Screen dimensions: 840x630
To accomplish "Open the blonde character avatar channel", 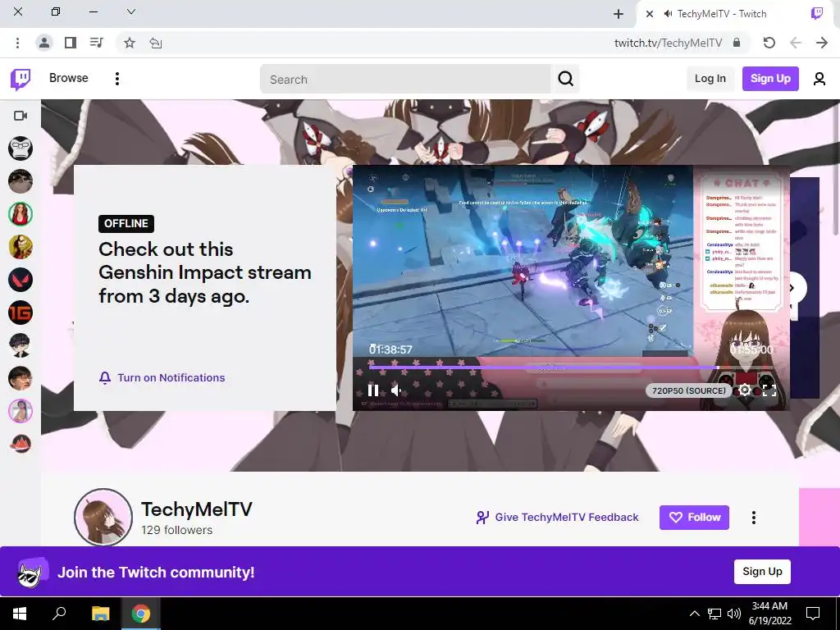I will (21, 247).
